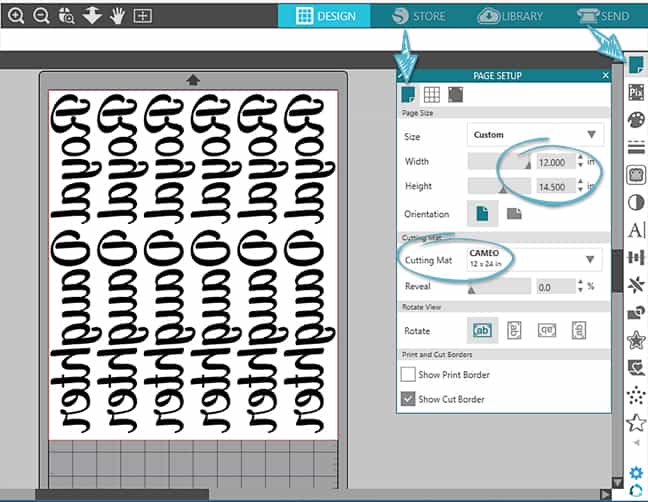This screenshot has width=648, height=502.
Task: Select the landscape orientation option
Action: (x=513, y=213)
